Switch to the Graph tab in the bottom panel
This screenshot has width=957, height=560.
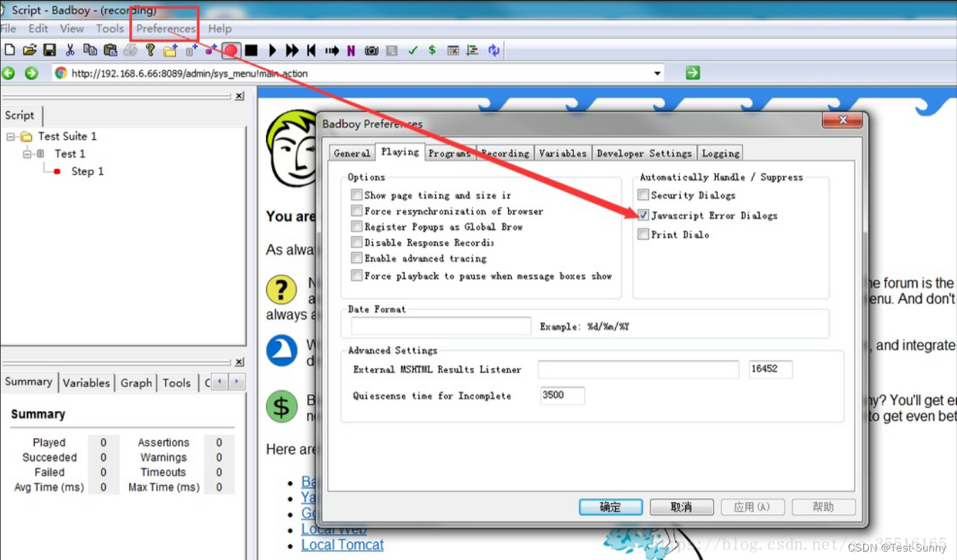136,383
